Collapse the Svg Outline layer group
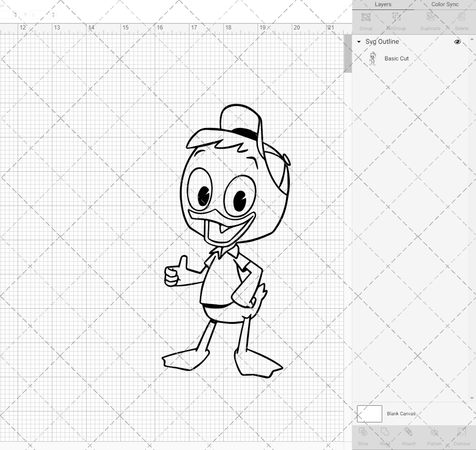Screen dimensions: 476x450 tap(359, 41)
